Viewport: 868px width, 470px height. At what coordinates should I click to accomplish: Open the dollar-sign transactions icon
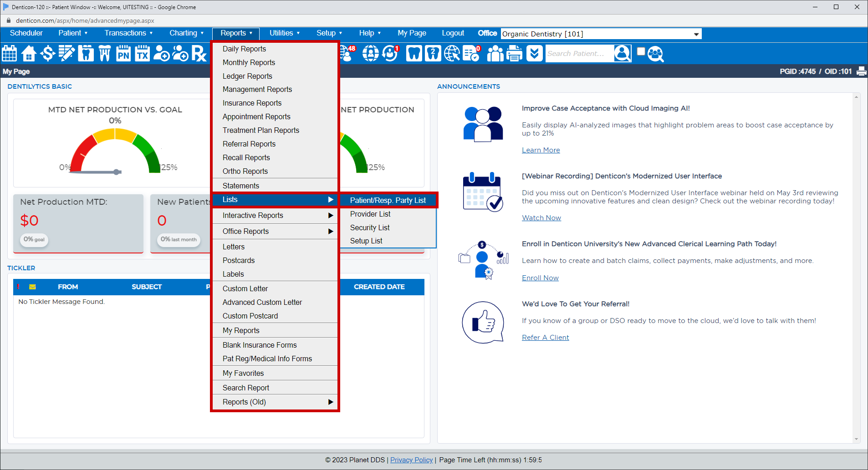47,53
